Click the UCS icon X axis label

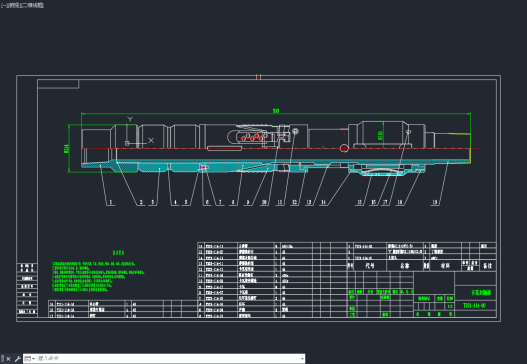tap(151, 140)
